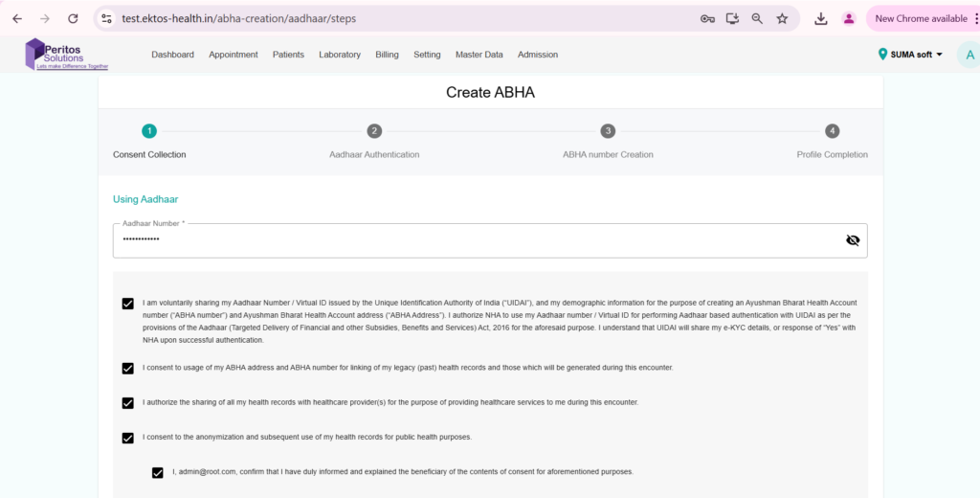Toggle Aadhaar number visibility eye icon
This screenshot has height=498, width=980.
point(853,240)
